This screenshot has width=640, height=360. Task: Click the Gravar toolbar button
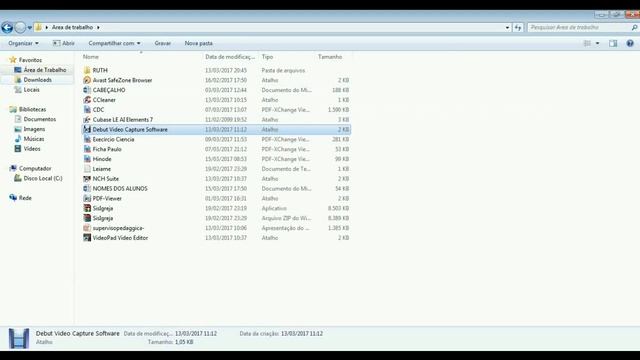tap(162, 43)
